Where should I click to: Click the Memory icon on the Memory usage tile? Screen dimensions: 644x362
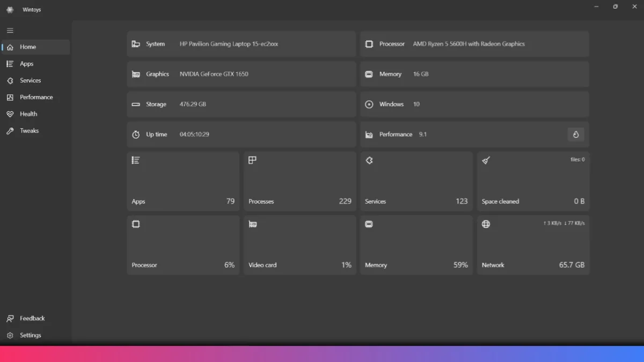pos(369,224)
